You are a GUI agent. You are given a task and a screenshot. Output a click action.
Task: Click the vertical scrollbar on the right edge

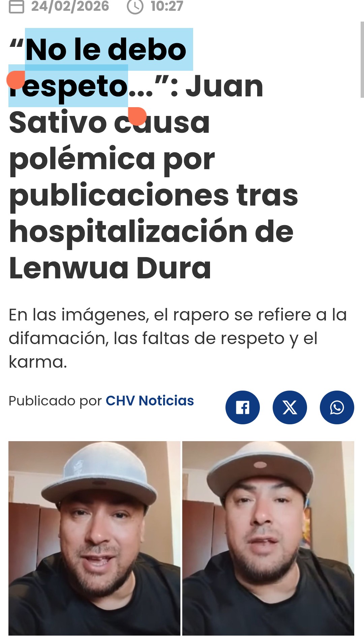[x=362, y=60]
